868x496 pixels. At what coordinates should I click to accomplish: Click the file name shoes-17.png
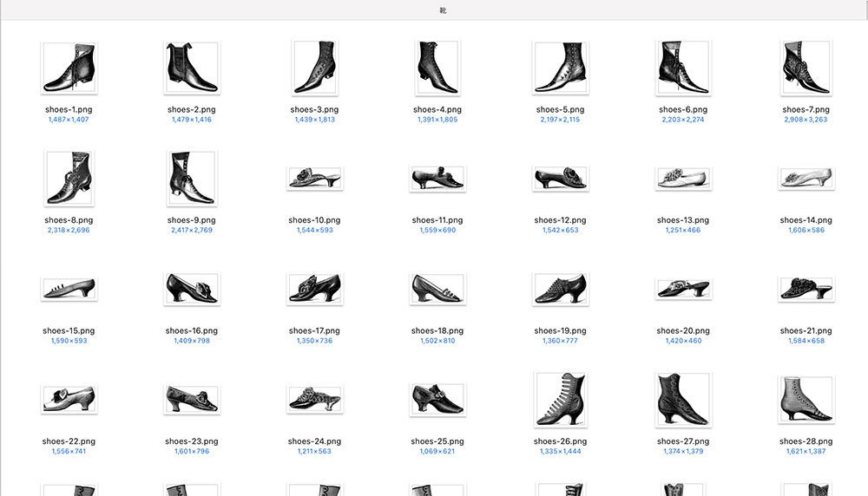pyautogui.click(x=314, y=330)
